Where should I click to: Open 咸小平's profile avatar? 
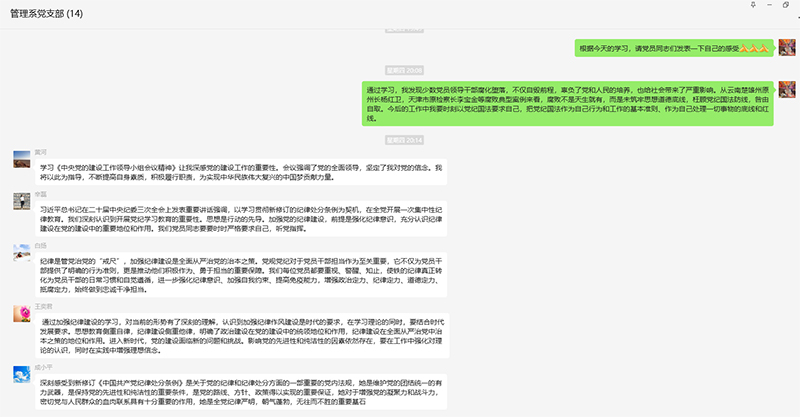tap(21, 375)
